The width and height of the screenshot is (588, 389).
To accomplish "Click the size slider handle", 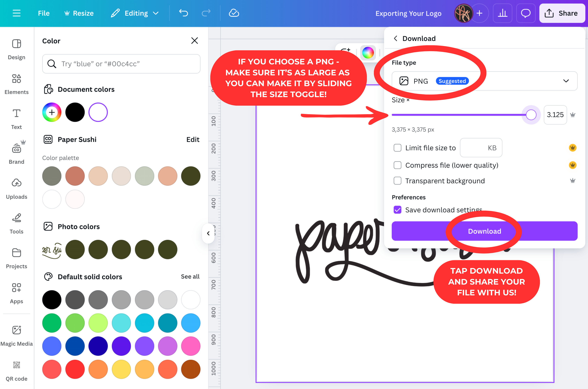I will (x=531, y=115).
